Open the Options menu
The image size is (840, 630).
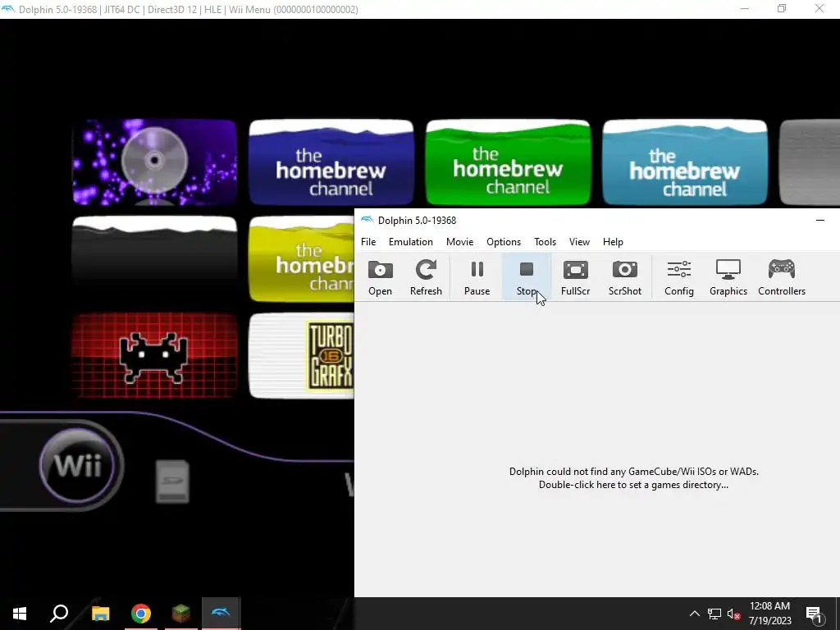click(x=504, y=242)
